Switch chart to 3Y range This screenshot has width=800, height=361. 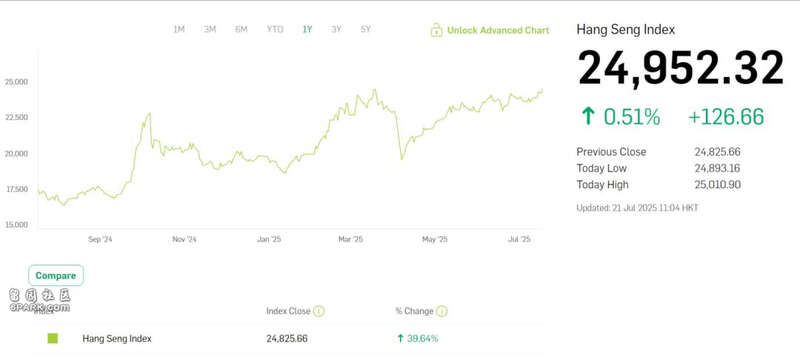tap(336, 30)
